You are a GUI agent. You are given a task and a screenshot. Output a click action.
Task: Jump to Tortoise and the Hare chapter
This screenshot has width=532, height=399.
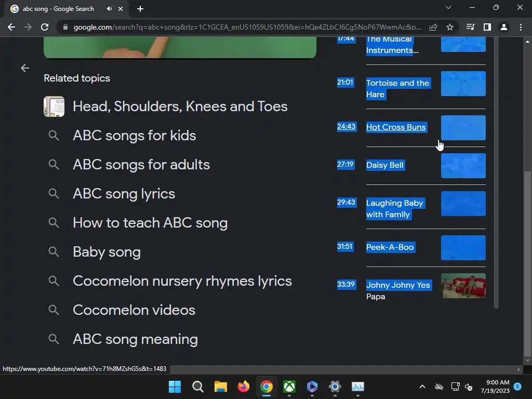point(397,88)
